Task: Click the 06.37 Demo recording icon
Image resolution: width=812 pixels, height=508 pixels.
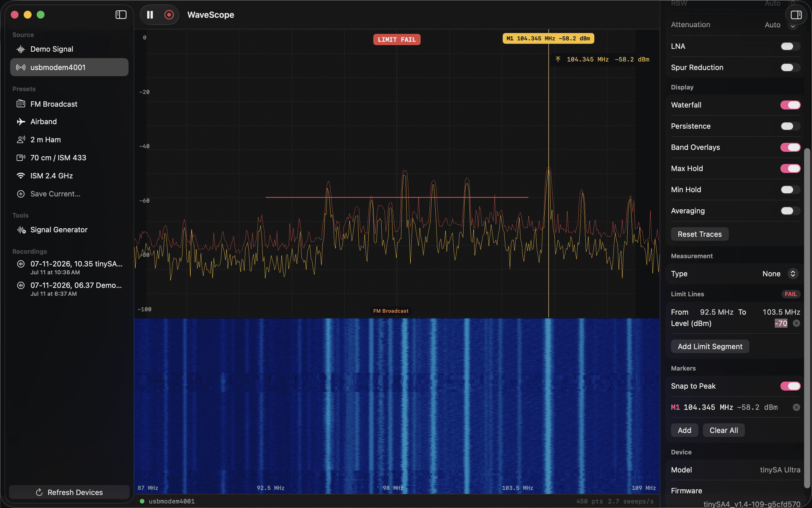Action: click(x=21, y=285)
